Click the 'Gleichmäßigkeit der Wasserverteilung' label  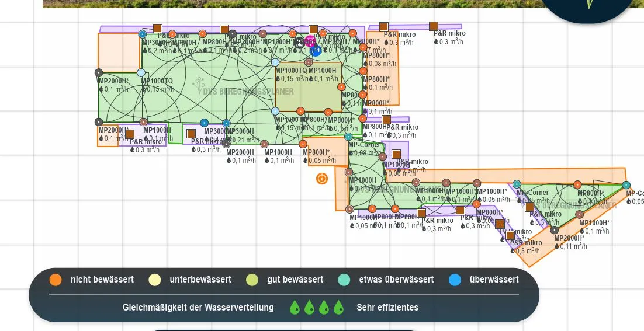point(198,307)
